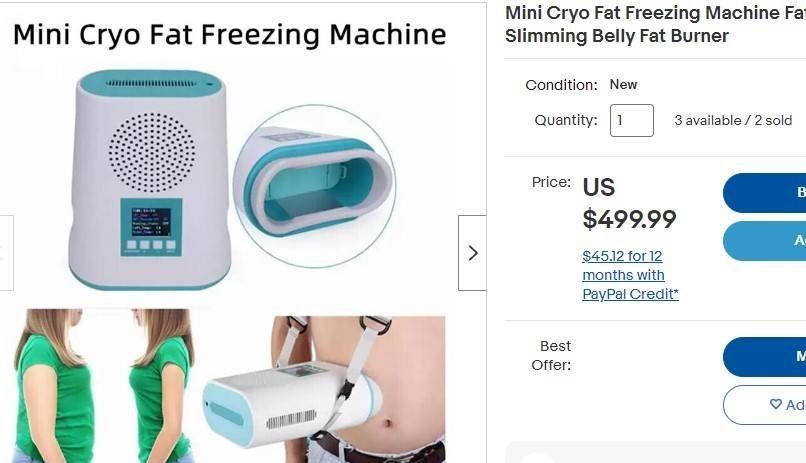The image size is (806, 463).
Task: Open the $45.12 PayPal Credit financing link
Action: pyautogui.click(x=630, y=275)
